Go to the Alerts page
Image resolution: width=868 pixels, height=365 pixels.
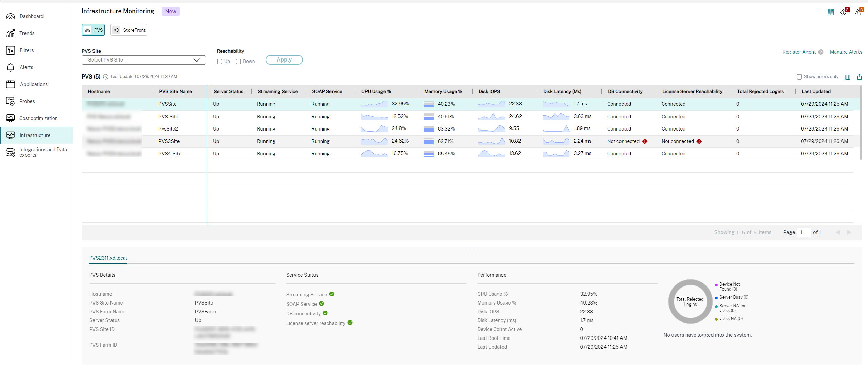pos(26,67)
